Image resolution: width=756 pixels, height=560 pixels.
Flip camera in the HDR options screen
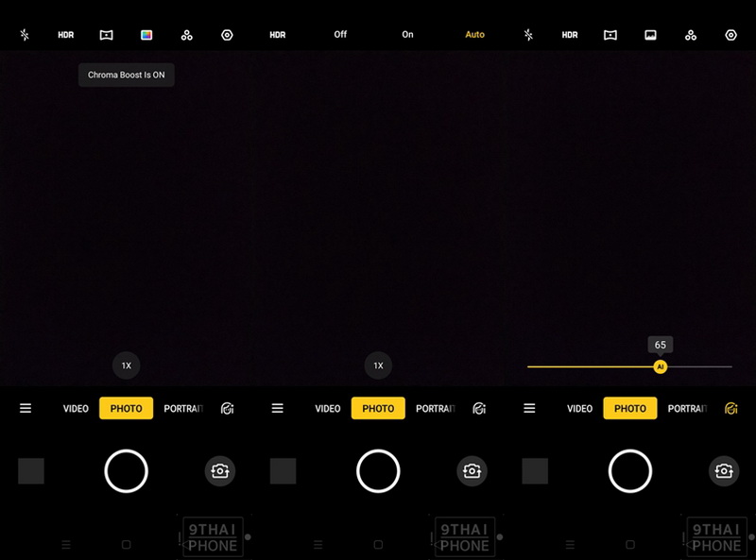[x=472, y=471]
